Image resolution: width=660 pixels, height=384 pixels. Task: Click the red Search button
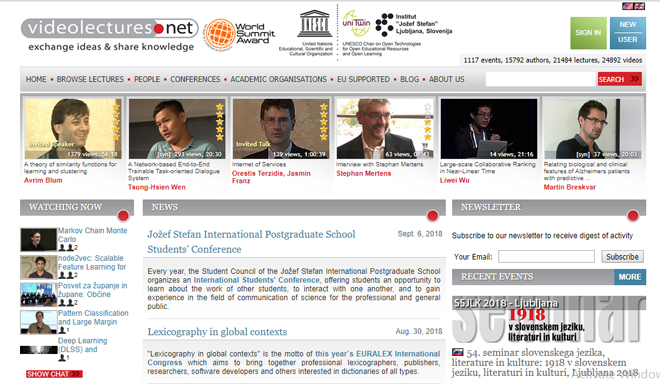pyautogui.click(x=620, y=79)
